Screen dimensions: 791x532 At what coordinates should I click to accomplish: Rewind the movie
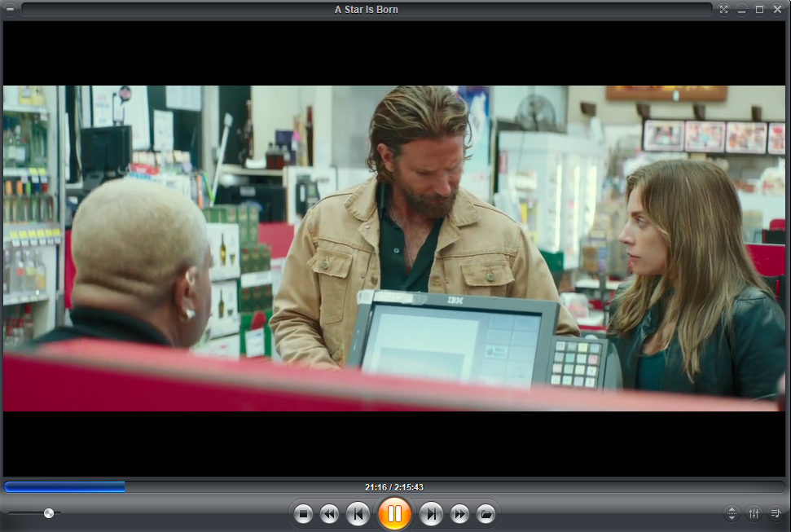330,514
